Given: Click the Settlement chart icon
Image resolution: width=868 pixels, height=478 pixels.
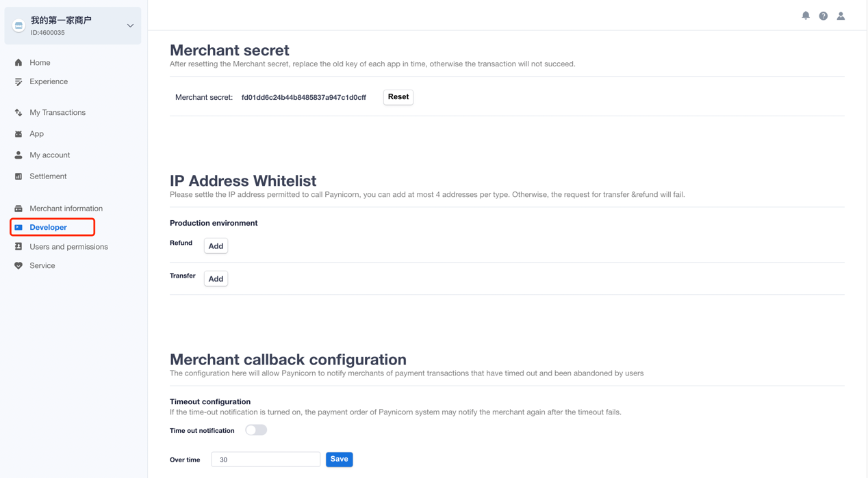Looking at the screenshot, I should [x=18, y=176].
